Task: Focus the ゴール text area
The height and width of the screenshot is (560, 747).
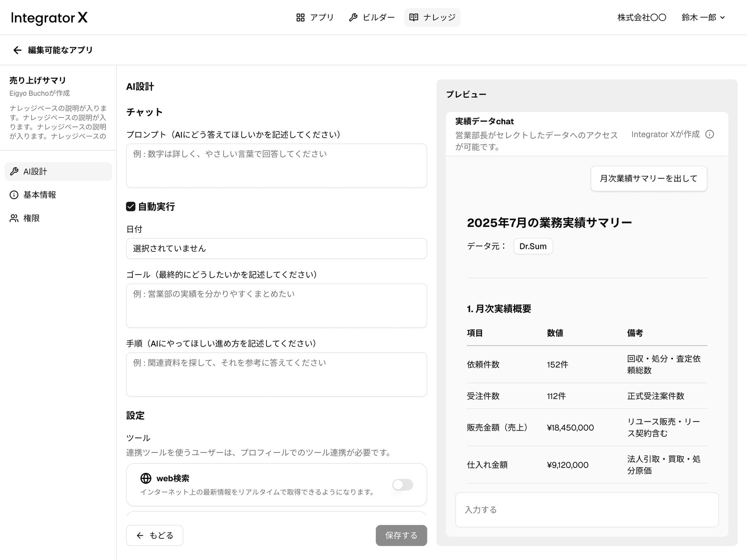Action: (x=276, y=306)
